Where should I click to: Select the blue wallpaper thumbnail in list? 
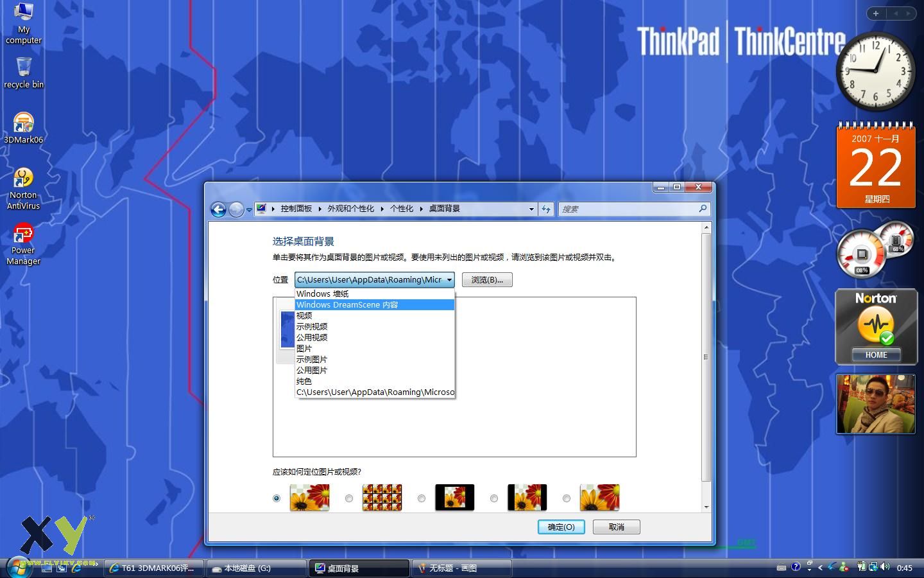287,329
